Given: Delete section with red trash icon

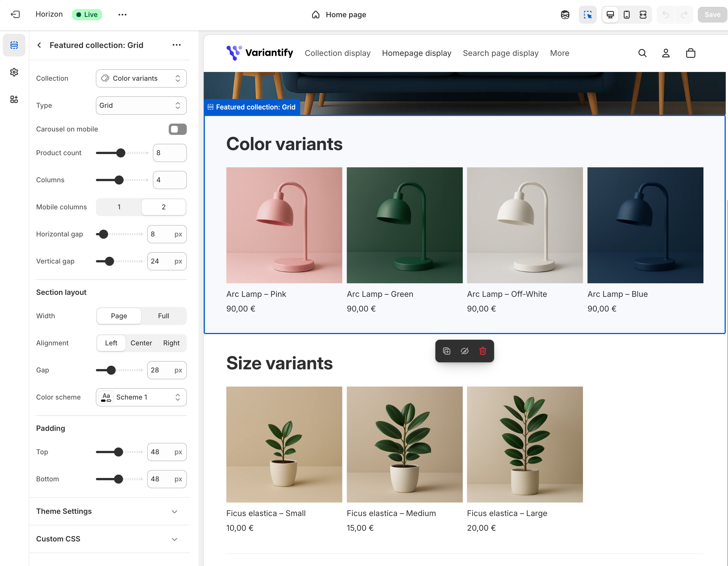Looking at the screenshot, I should tap(482, 351).
